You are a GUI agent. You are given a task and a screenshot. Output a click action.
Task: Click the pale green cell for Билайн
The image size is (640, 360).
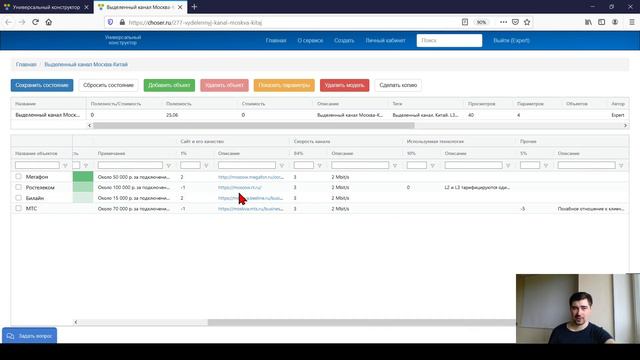(x=83, y=198)
